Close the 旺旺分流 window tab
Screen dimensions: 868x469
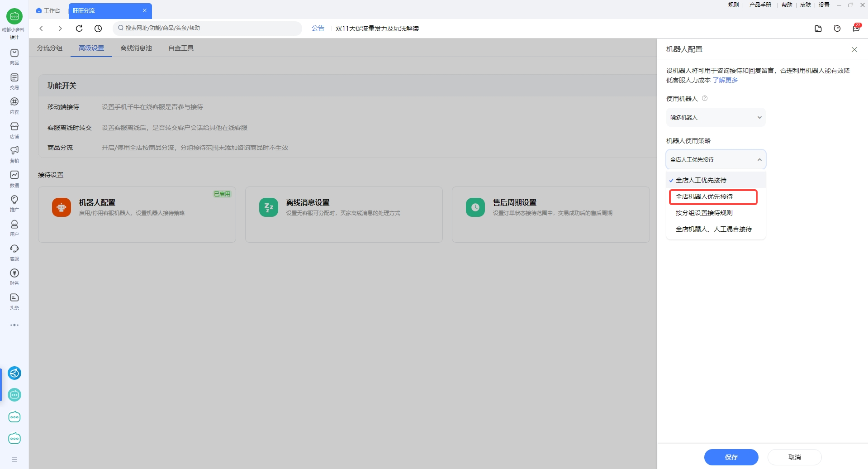(145, 10)
